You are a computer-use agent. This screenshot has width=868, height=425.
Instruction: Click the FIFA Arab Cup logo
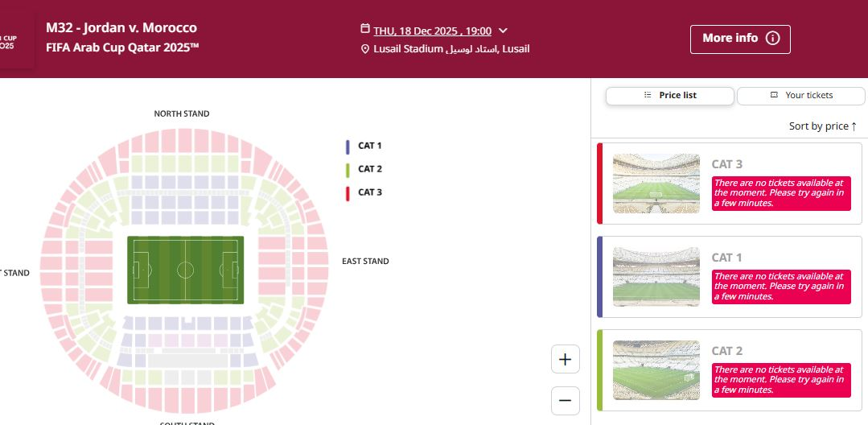(10, 41)
